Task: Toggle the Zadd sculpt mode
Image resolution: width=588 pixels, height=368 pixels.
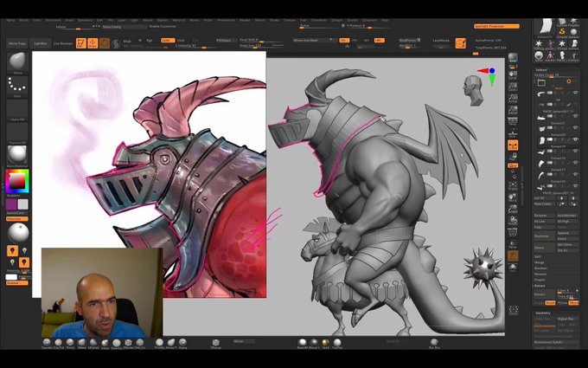Action: [168, 40]
